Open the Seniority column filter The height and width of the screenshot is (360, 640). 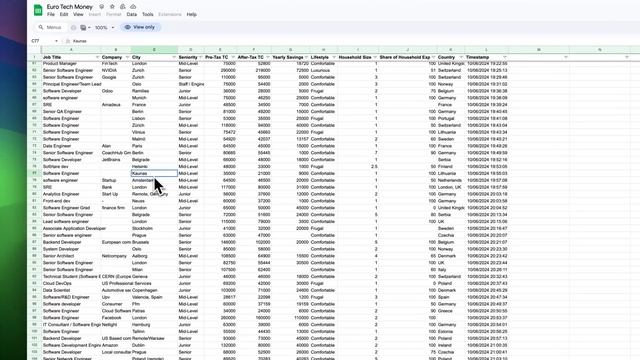pyautogui.click(x=200, y=57)
